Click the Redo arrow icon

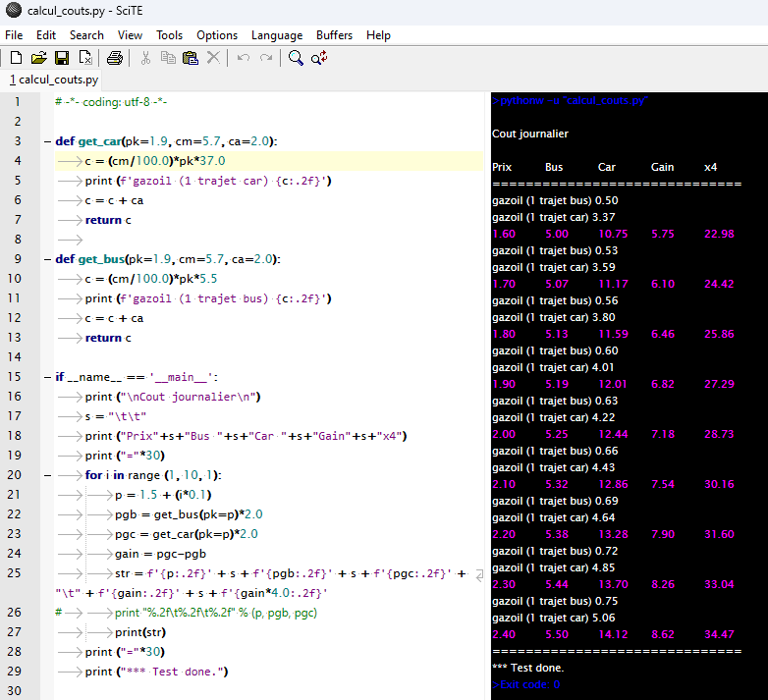(x=266, y=58)
